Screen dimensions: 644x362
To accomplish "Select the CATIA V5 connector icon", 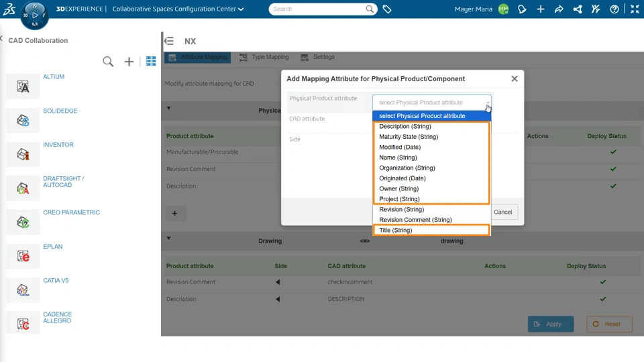I will click(23, 290).
